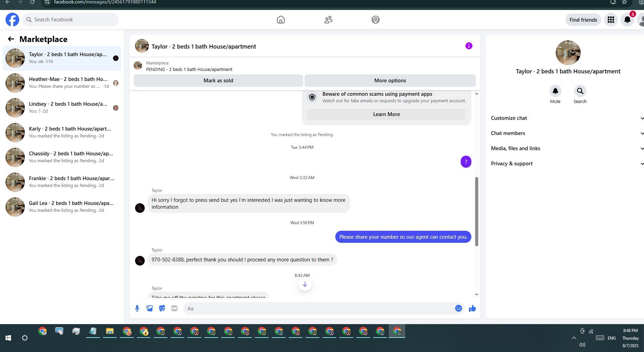Viewport: 644px width, 352px height.
Task: Open the PENDING listing link
Action: point(189,70)
